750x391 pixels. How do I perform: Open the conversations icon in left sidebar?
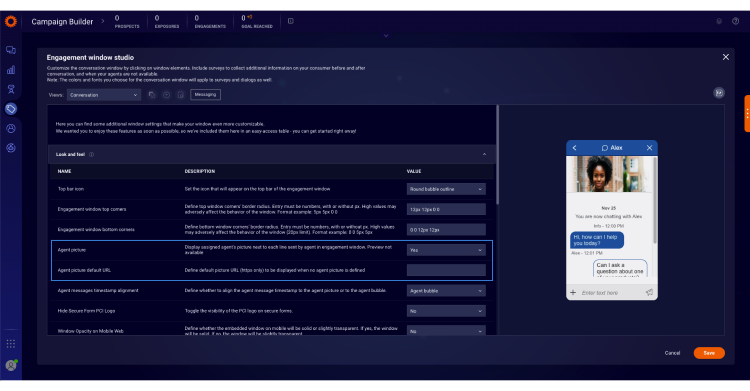(11, 50)
